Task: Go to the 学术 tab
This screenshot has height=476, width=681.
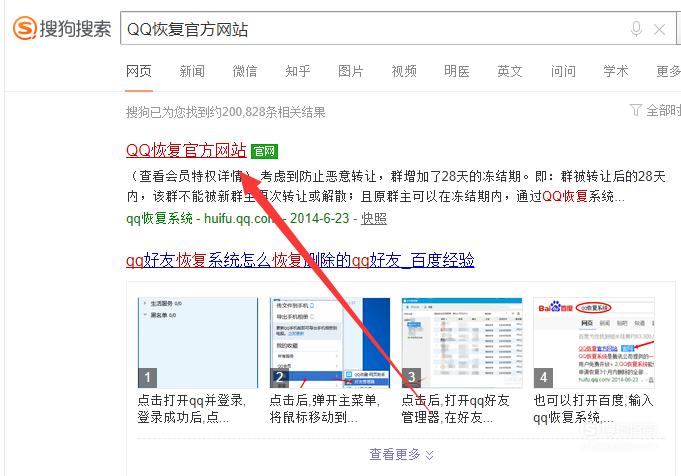Action: pos(616,71)
